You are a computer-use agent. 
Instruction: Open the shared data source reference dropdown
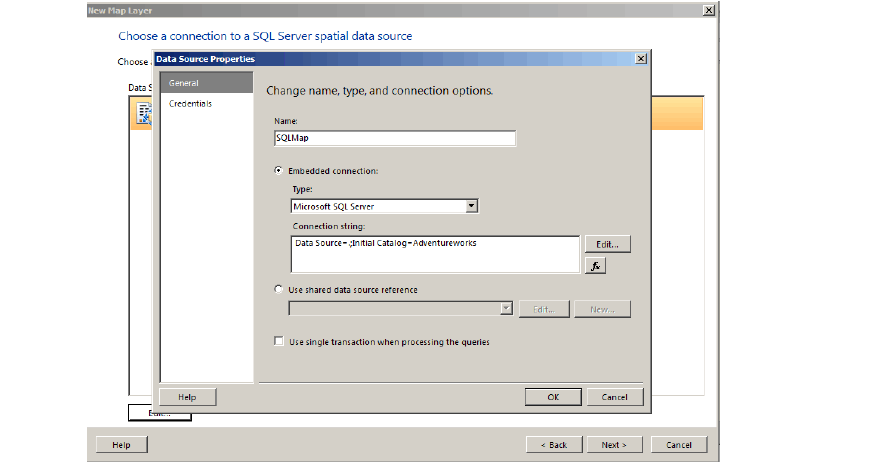506,309
